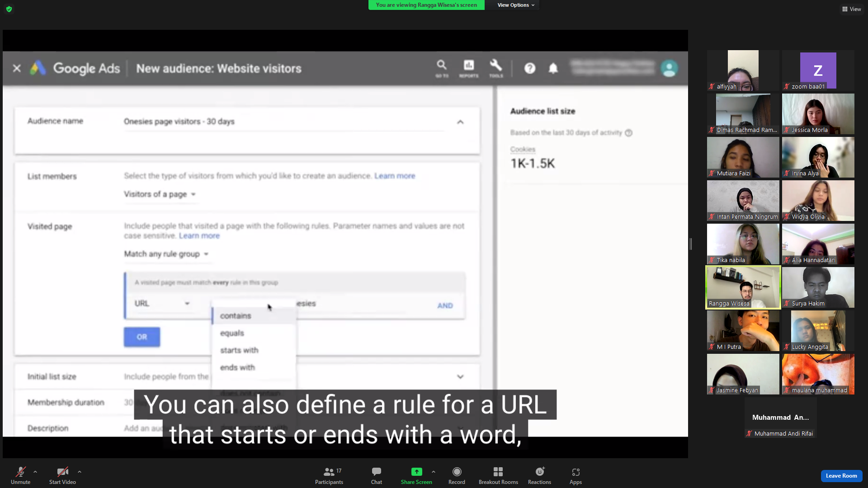Select Intan Permata Ningrum's video tile
Image resolution: width=868 pixels, height=488 pixels.
pos(743,201)
